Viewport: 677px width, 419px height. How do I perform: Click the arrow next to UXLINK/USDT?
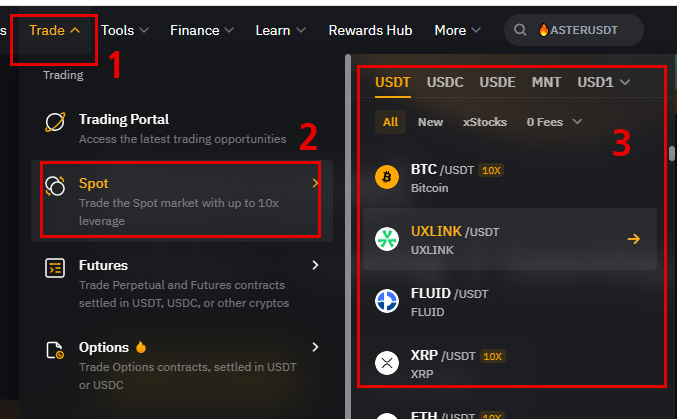pyautogui.click(x=634, y=238)
